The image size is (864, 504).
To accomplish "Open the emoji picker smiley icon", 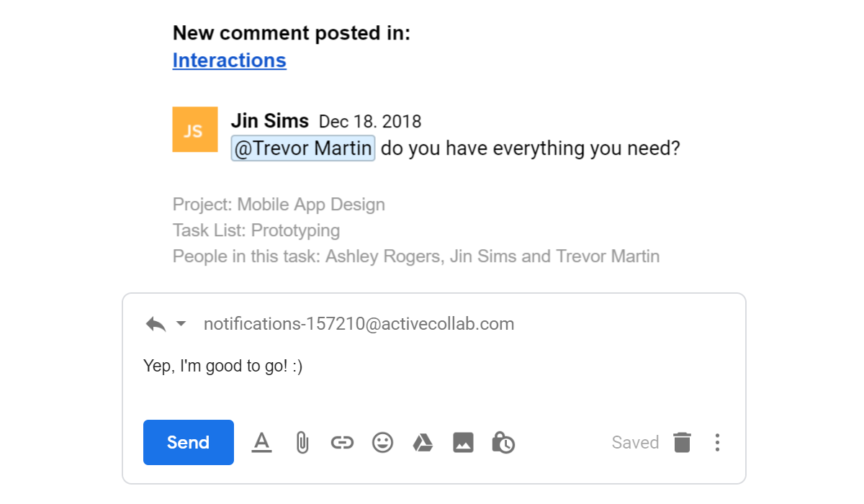I will (x=382, y=442).
